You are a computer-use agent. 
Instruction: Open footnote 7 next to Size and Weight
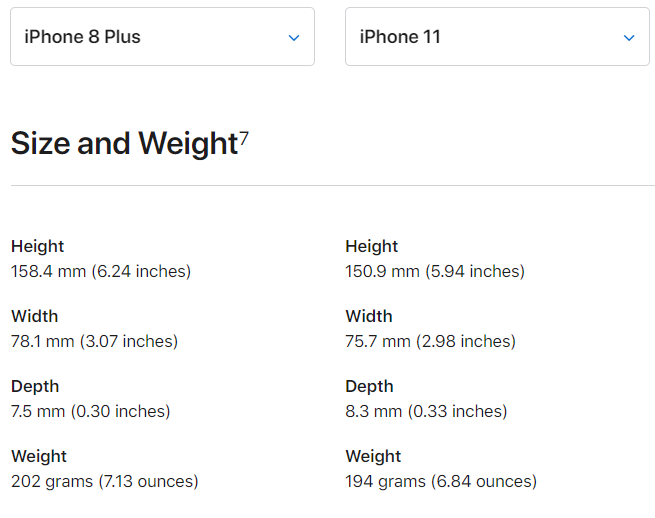(244, 138)
